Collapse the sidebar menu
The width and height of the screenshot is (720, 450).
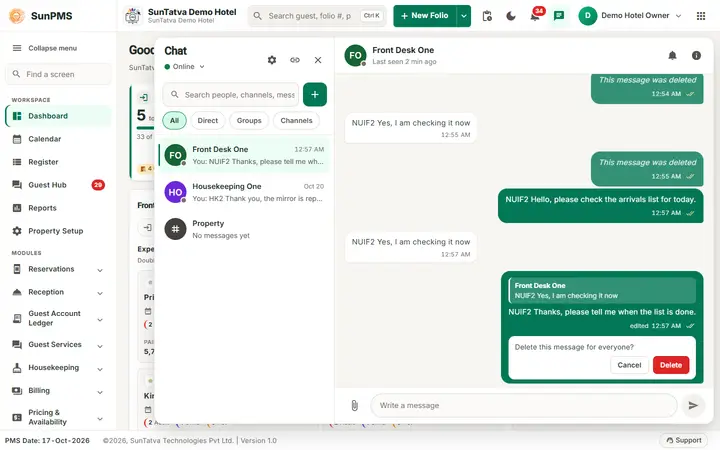[45, 48]
